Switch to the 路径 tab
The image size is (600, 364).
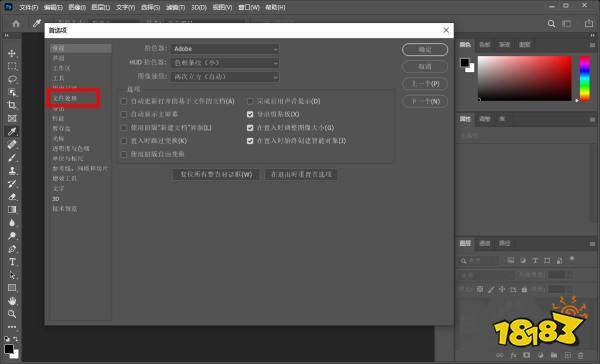[505, 243]
